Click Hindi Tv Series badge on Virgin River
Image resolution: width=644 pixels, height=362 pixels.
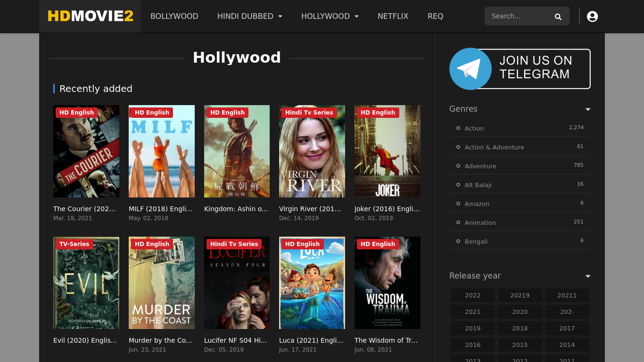pos(309,113)
